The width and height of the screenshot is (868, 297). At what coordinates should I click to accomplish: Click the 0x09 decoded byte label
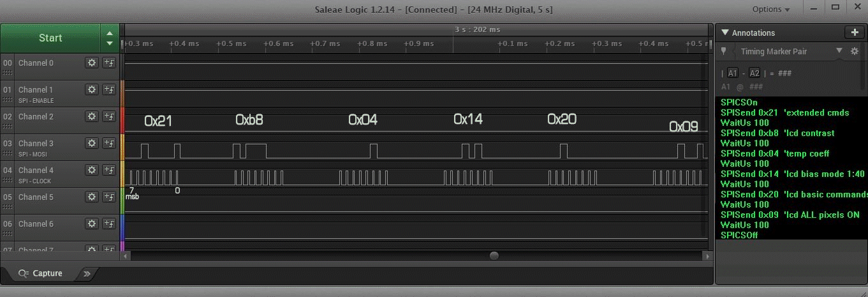click(684, 126)
